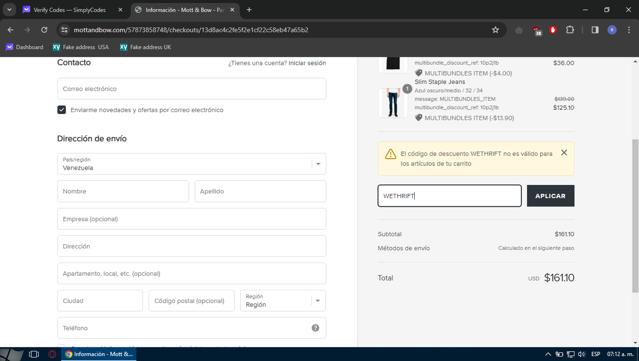Open País/región Venezuela dropdown

pos(192,164)
